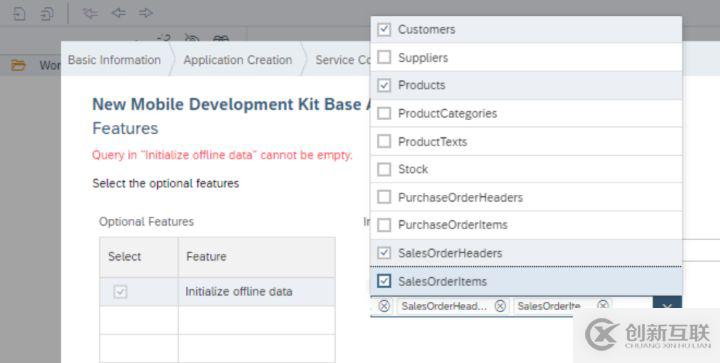This screenshot has width=720, height=363.
Task: Uncheck the SalesOrderItems checkbox
Action: (384, 281)
